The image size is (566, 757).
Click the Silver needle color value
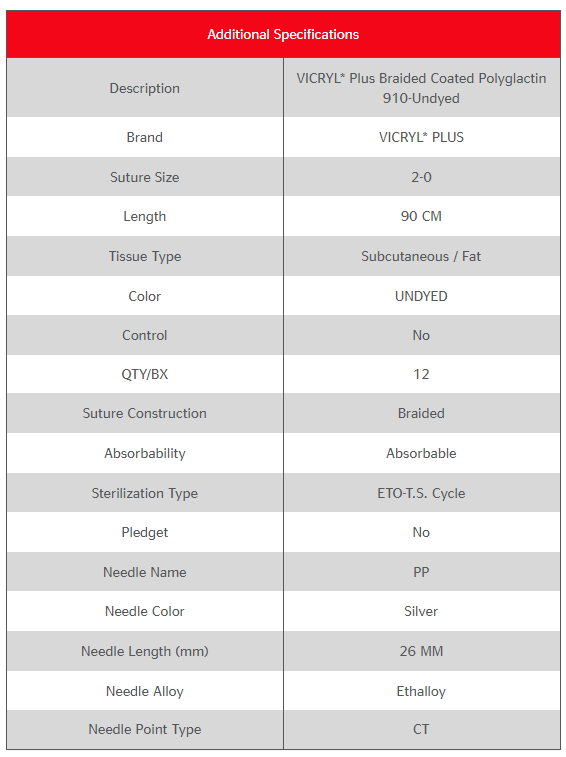(421, 611)
